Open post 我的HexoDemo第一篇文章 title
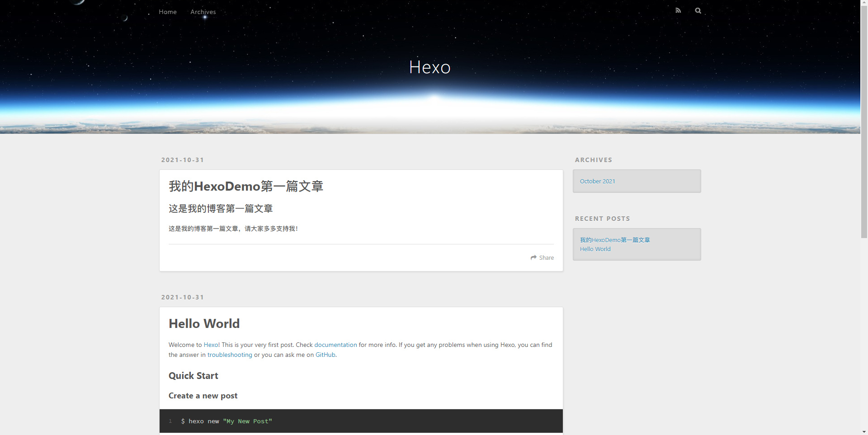This screenshot has height=435, width=868. click(246, 186)
